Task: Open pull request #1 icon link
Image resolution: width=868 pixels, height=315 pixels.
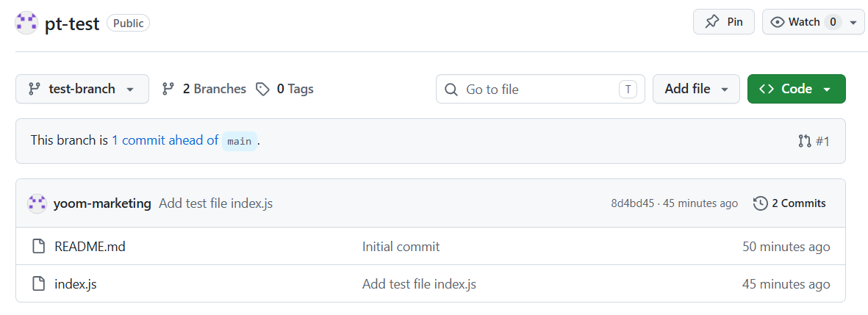Action: [813, 141]
